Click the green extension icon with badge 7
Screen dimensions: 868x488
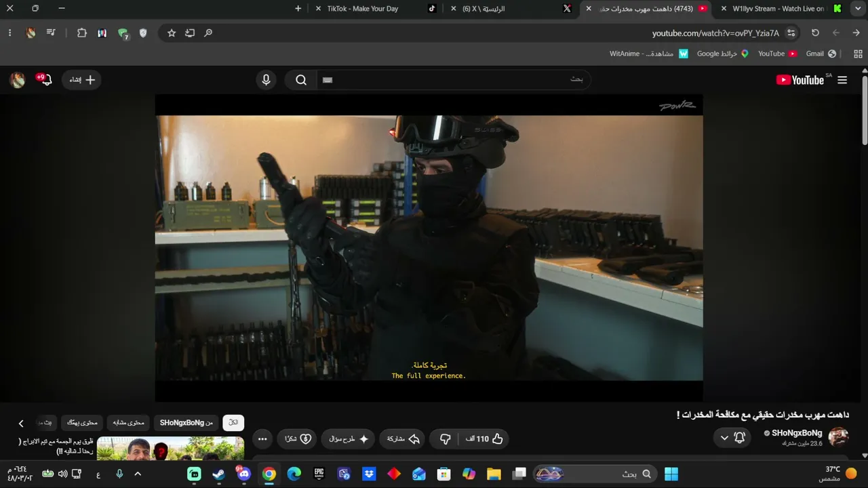[123, 33]
